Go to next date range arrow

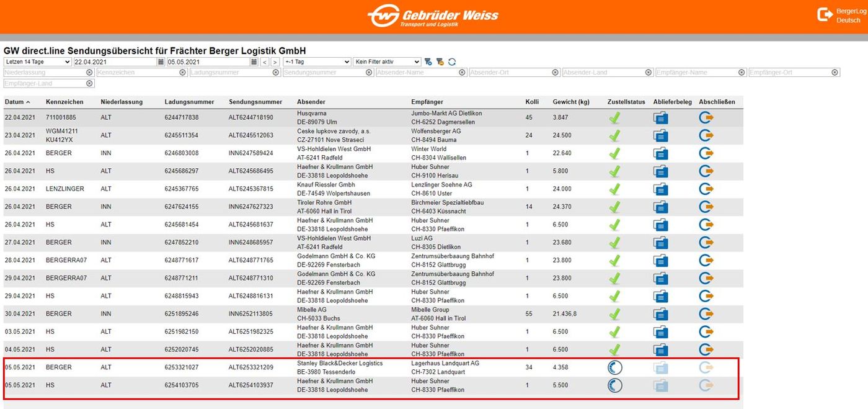pos(275,62)
